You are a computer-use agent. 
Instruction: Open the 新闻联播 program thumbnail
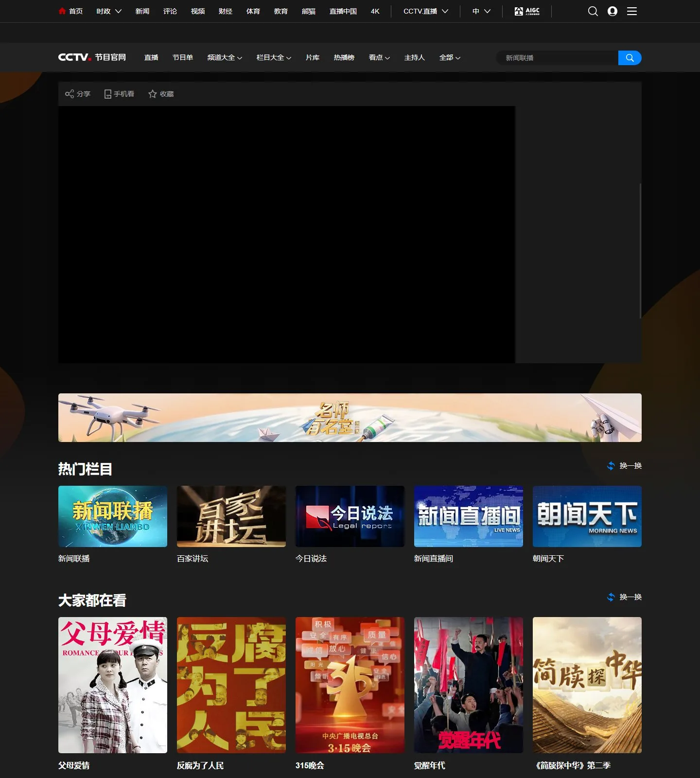tap(113, 516)
